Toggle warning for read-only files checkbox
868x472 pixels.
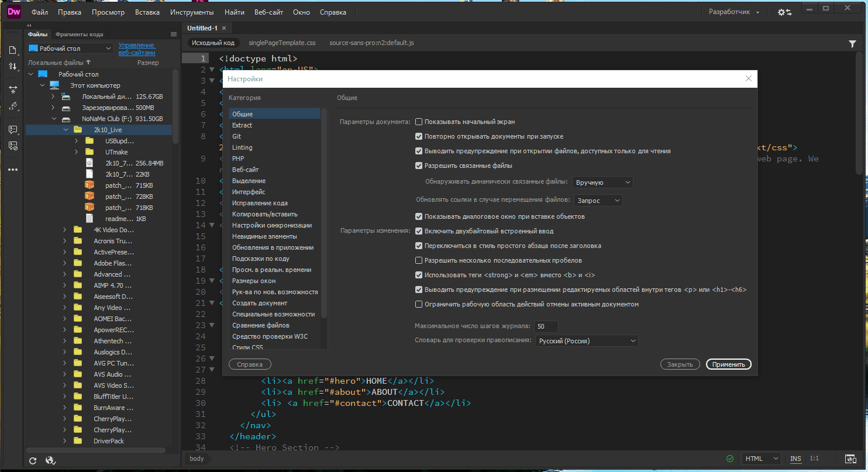click(419, 151)
